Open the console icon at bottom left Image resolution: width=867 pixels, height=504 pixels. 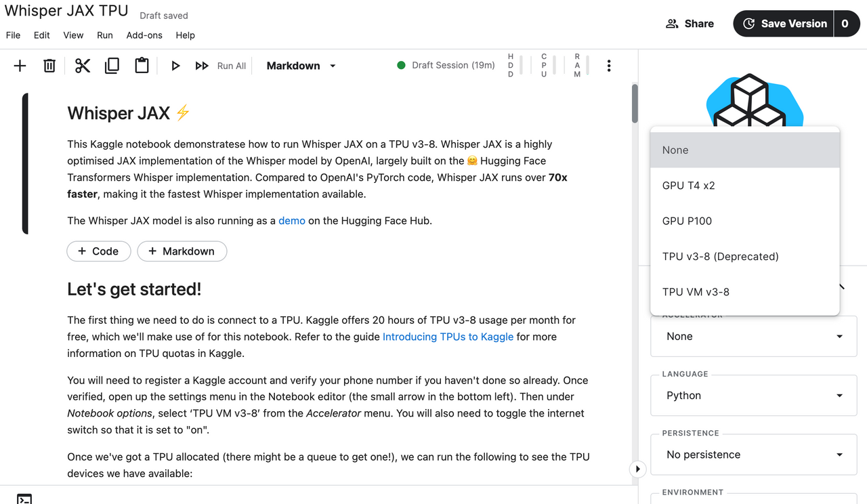(24, 499)
